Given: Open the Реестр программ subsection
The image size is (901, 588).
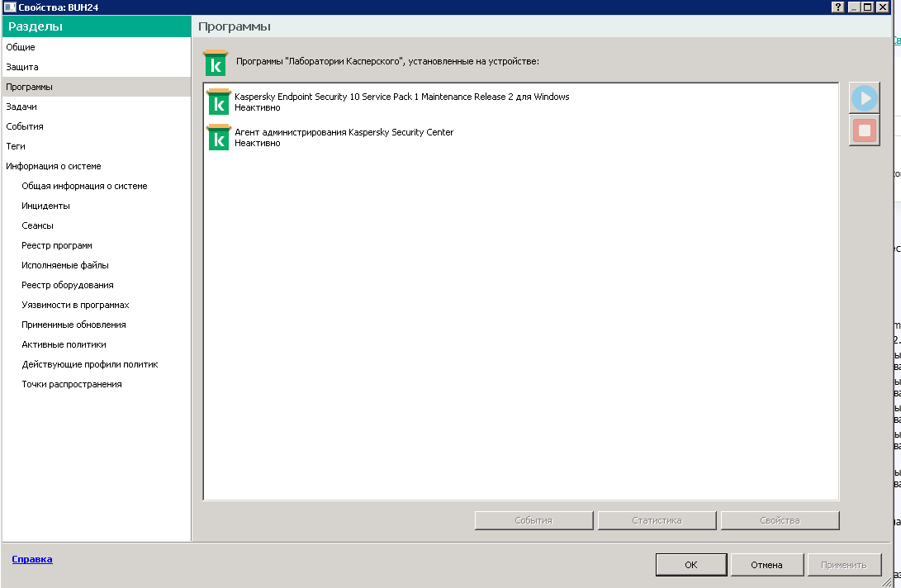Looking at the screenshot, I should tap(57, 245).
